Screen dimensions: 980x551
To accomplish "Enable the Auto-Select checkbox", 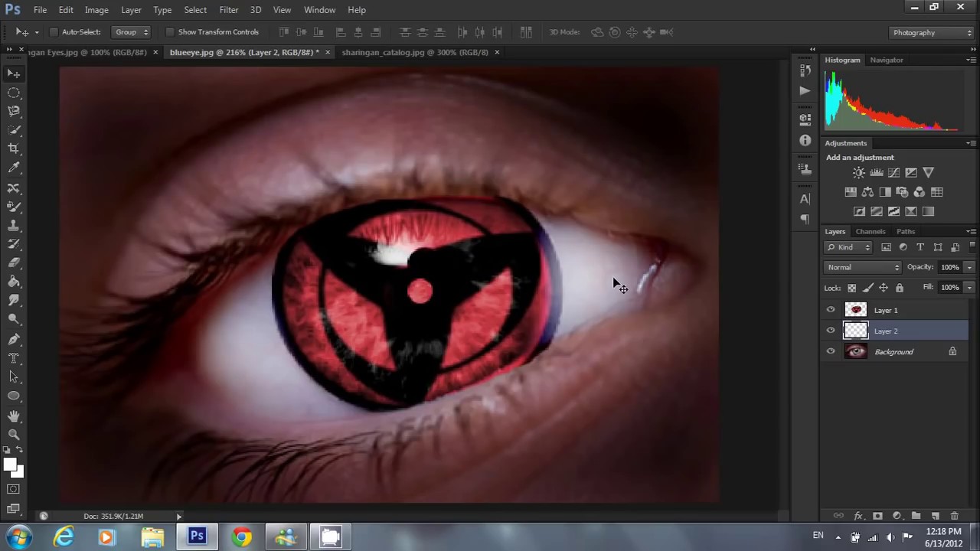I will tap(54, 32).
